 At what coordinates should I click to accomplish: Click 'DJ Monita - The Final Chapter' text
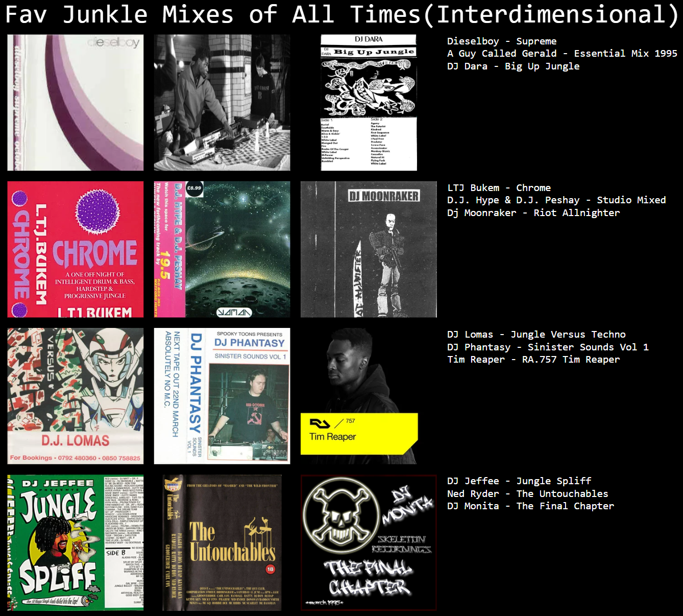[530, 506]
